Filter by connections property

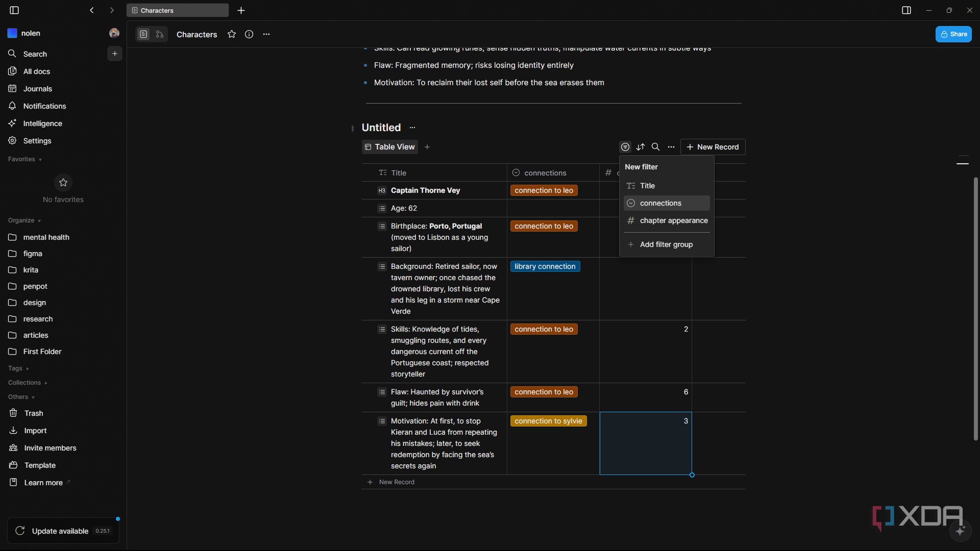[x=667, y=203]
